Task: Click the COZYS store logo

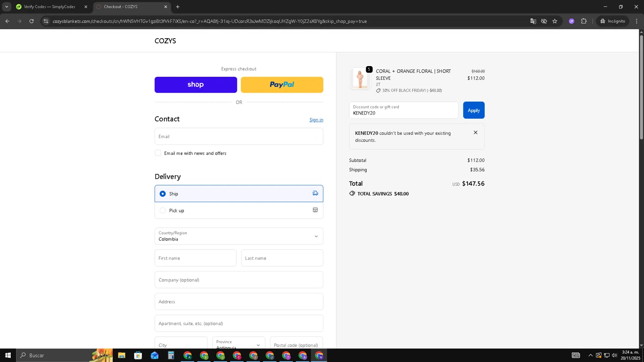Action: pos(165,41)
